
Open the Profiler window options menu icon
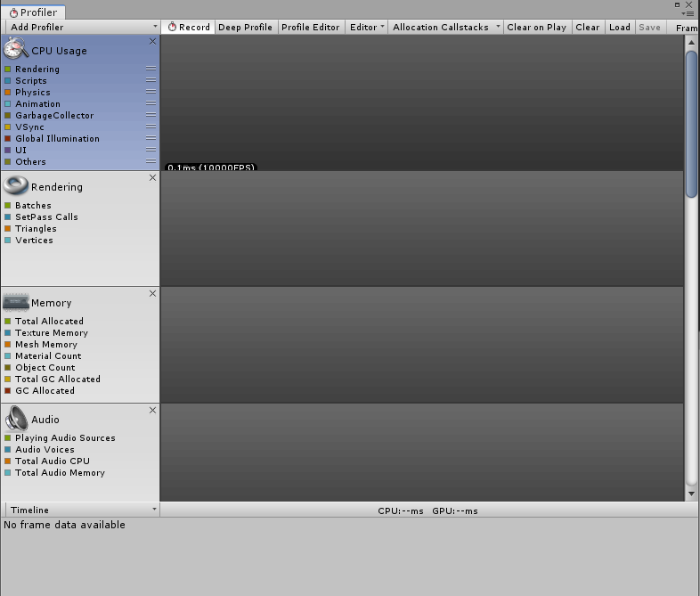click(688, 13)
